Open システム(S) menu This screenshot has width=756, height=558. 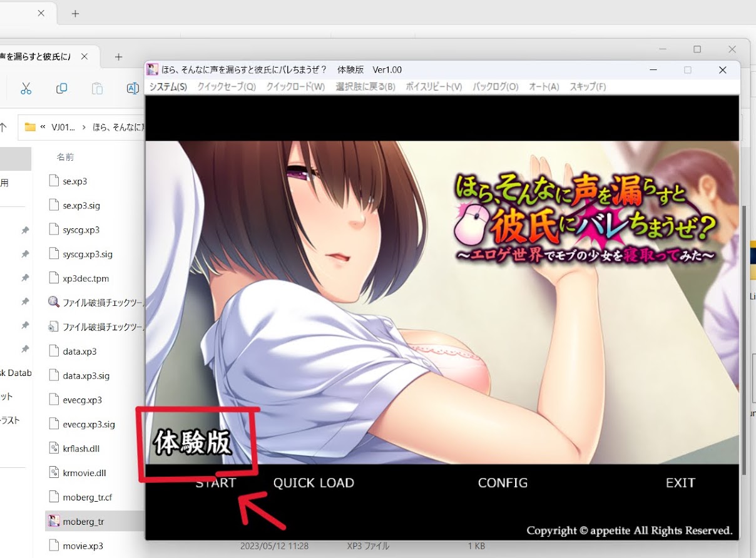[168, 87]
